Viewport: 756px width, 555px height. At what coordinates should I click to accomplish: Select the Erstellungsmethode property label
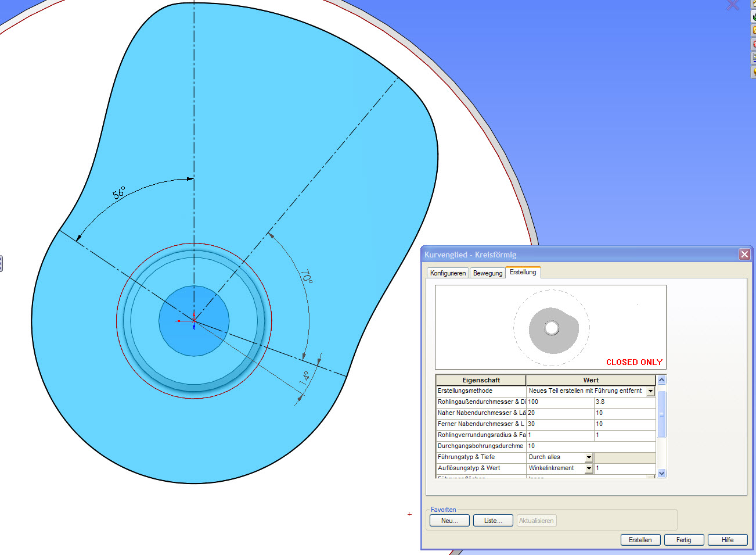click(481, 391)
